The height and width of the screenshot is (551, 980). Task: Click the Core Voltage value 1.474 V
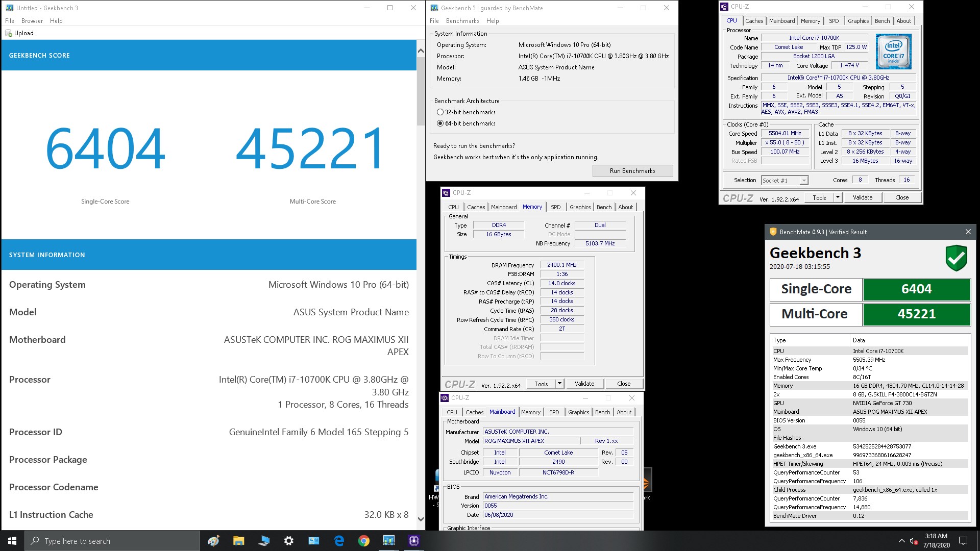tap(849, 65)
